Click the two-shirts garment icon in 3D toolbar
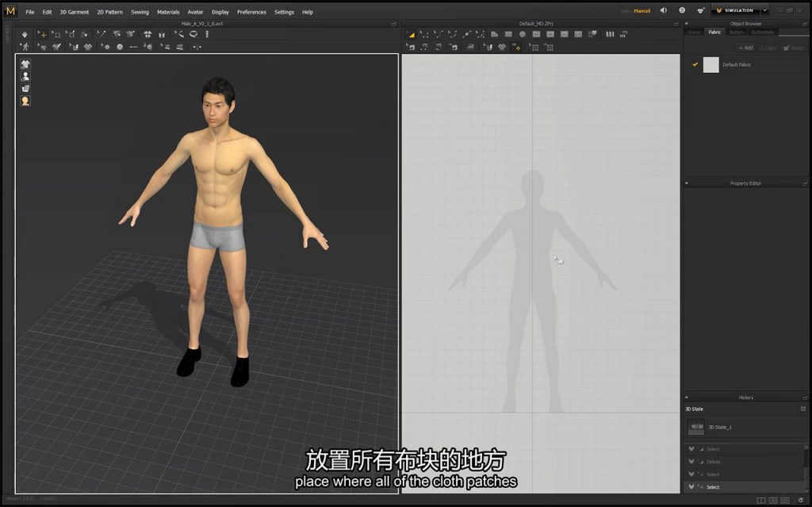812x507 pixels. (147, 34)
